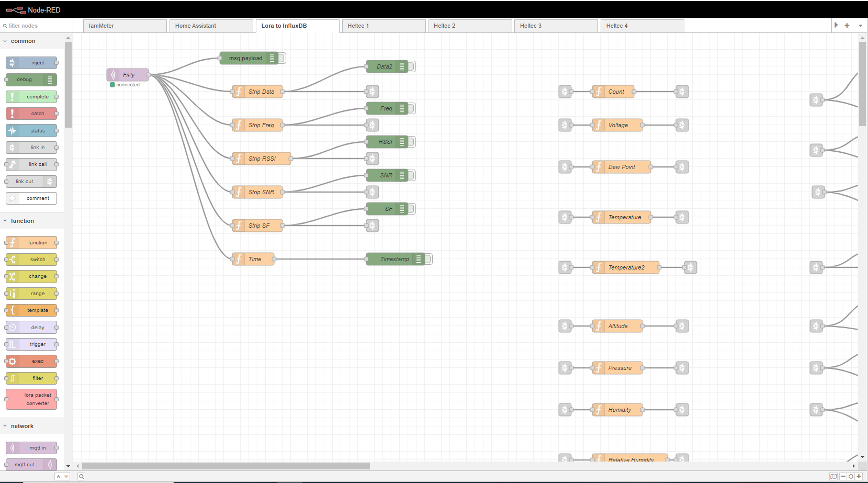Screen dimensions: 868x483
Task: Click the filter nodes search field
Action: click(37, 26)
